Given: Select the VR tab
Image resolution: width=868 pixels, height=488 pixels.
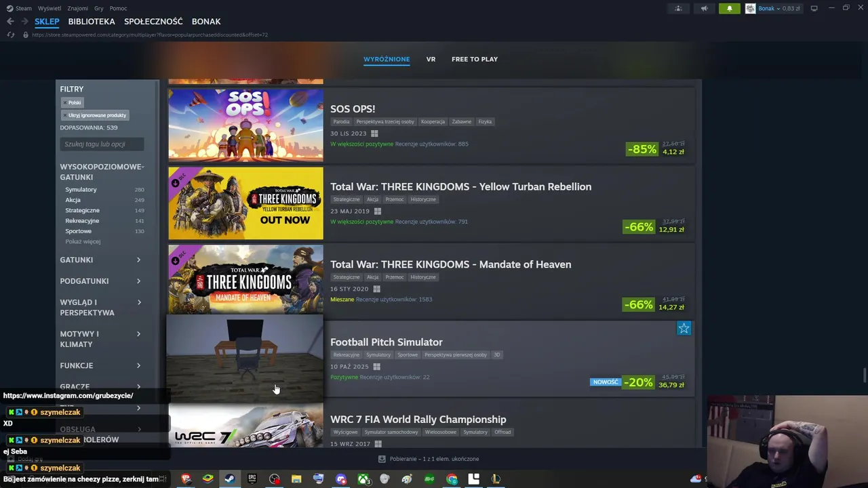Looking at the screenshot, I should coord(431,59).
